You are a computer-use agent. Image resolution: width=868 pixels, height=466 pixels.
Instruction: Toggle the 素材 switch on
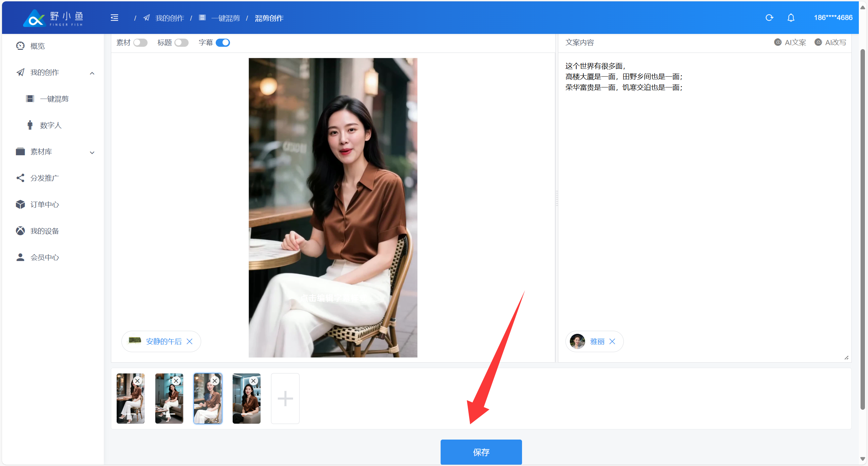click(140, 43)
